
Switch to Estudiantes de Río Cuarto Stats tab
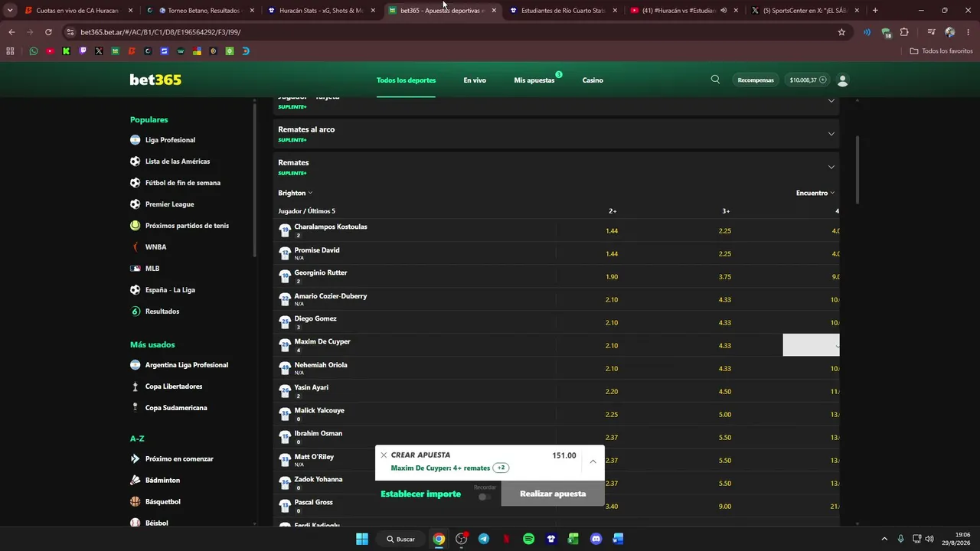click(x=563, y=11)
